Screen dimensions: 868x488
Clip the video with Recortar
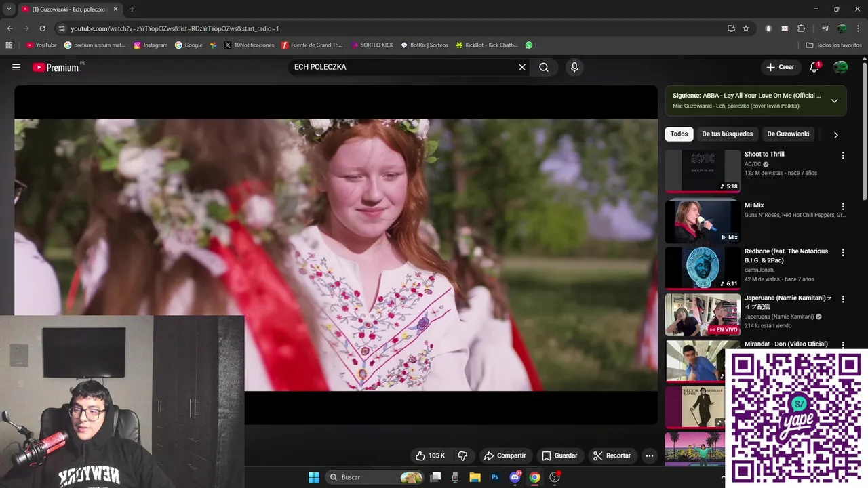coord(612,455)
